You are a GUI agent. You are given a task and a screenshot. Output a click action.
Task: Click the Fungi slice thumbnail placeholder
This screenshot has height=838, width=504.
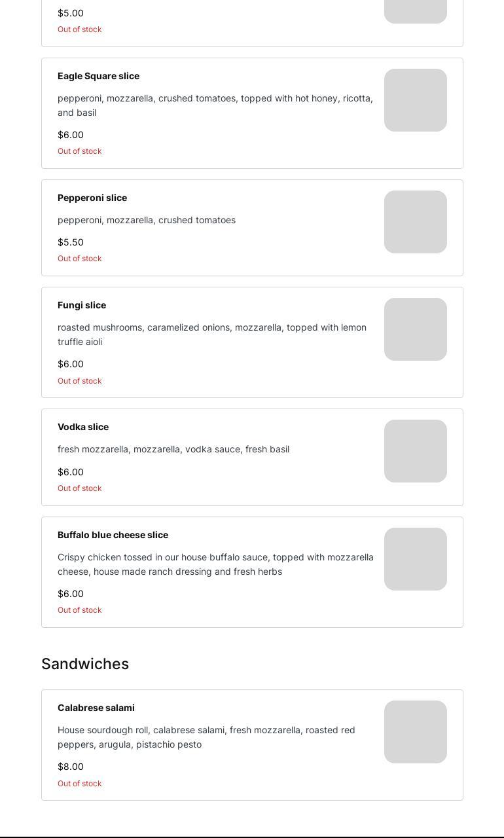[x=415, y=329]
